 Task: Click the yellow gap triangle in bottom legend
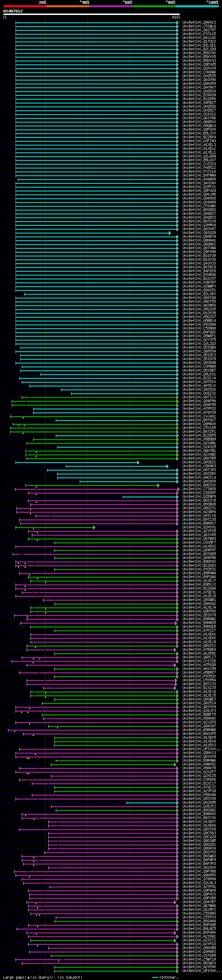28,977
